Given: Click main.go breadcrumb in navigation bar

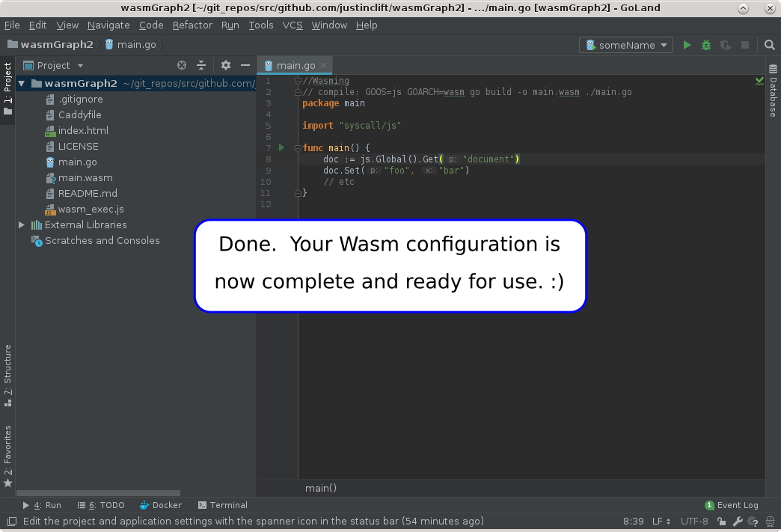Looking at the screenshot, I should (x=130, y=44).
